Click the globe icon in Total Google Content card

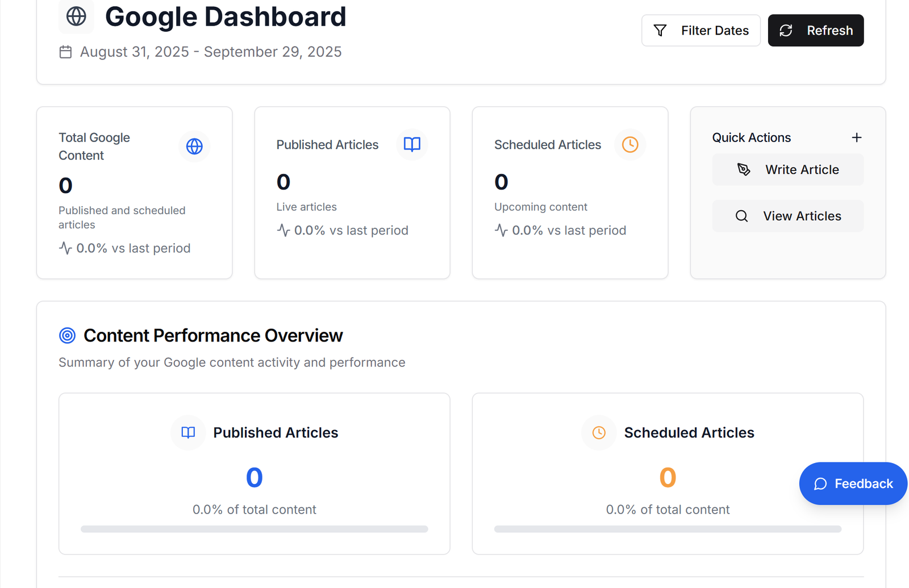click(194, 147)
